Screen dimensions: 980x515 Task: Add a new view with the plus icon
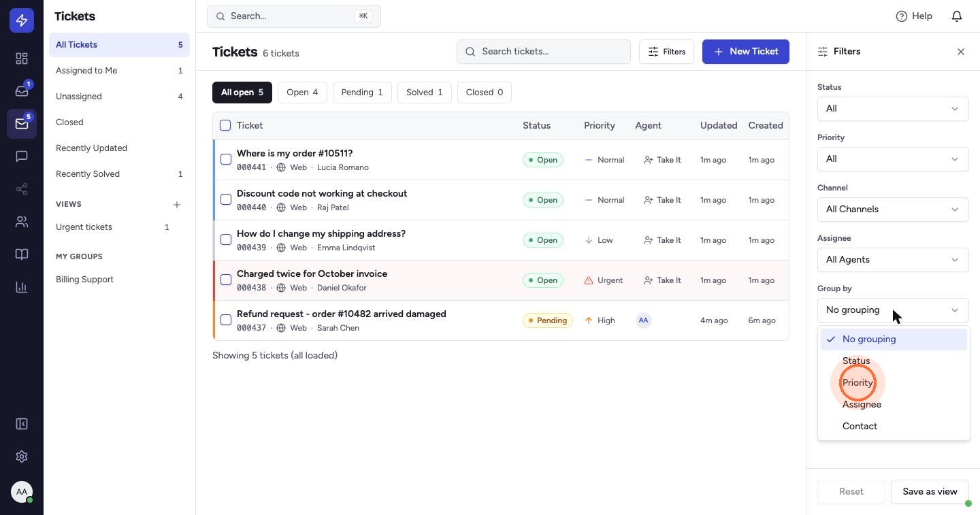(x=177, y=204)
